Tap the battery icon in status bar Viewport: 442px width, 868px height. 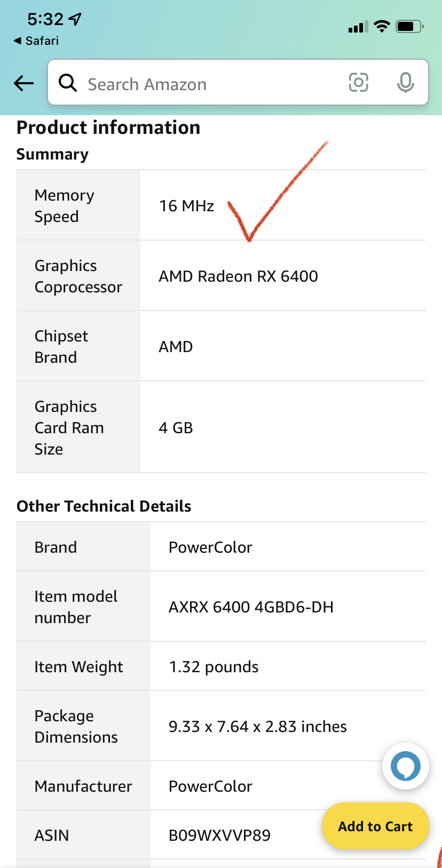pos(409,27)
